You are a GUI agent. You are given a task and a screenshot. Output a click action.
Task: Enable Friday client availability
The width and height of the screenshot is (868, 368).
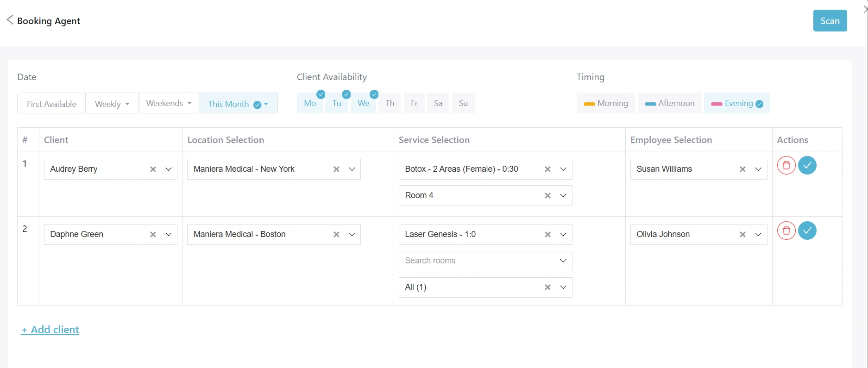414,103
